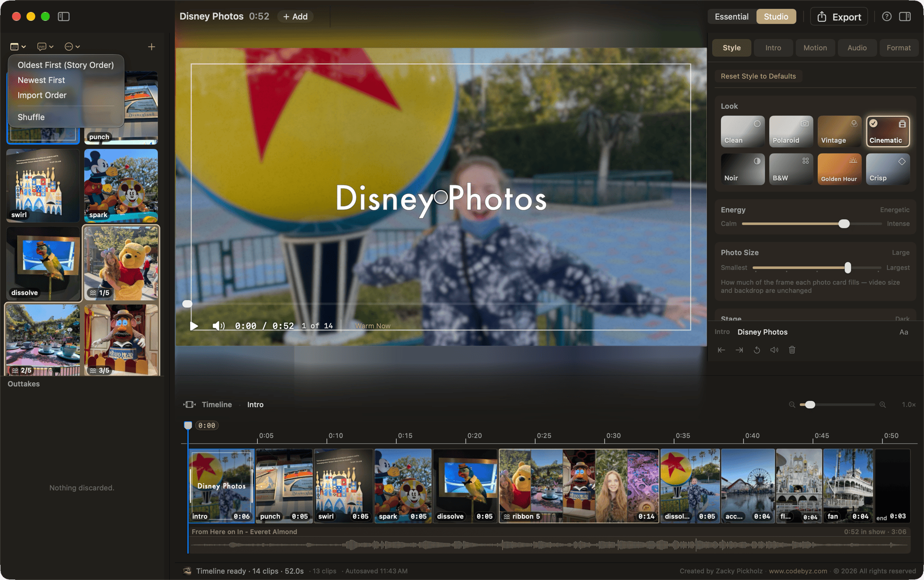This screenshot has height=580, width=924.
Task: Toggle the right inspector panel icon
Action: coord(905,17)
